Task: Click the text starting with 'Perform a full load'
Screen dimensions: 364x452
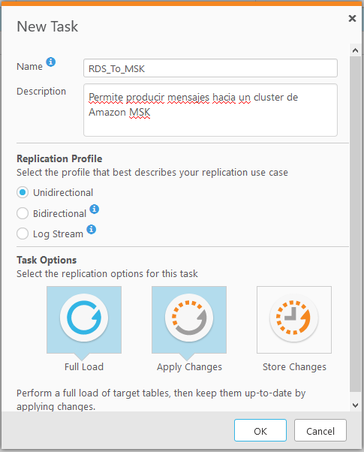Action: [x=161, y=400]
